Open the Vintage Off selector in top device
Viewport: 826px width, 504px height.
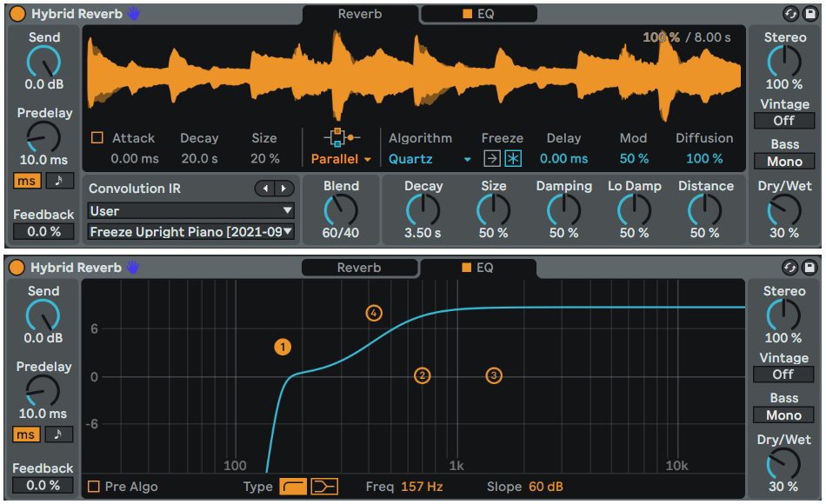[784, 121]
